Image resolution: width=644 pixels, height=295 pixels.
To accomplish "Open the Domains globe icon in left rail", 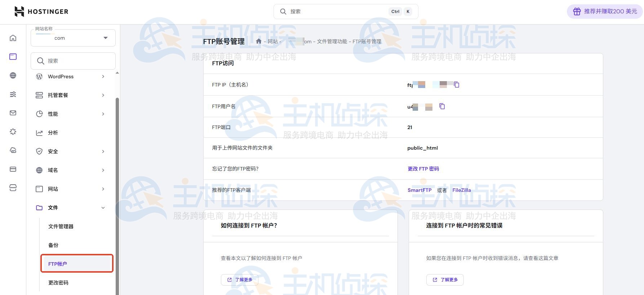I will pyautogui.click(x=13, y=75).
